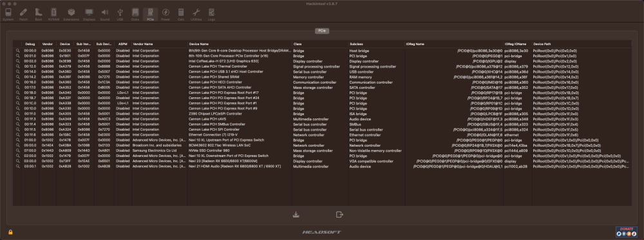Open the Utilities section
Screen dimensions: 644x240
click(196, 14)
